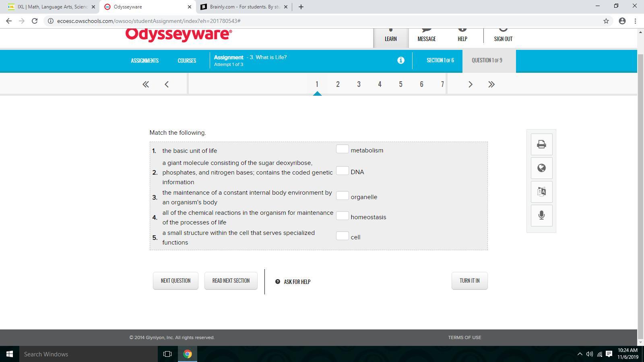This screenshot has width=644, height=362.
Task: Click the Odysseyware logo
Action: point(179,35)
